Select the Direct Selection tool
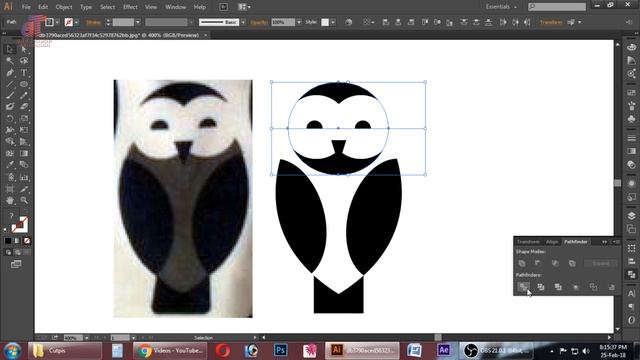Image resolution: width=640 pixels, height=360 pixels. pos(24,49)
